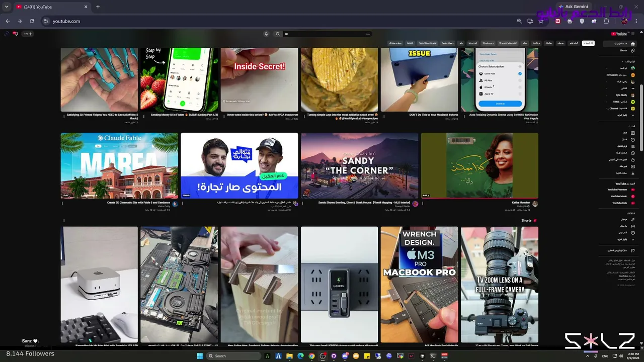Bookmark this page with the star icon
The image size is (644, 362).
541,21
